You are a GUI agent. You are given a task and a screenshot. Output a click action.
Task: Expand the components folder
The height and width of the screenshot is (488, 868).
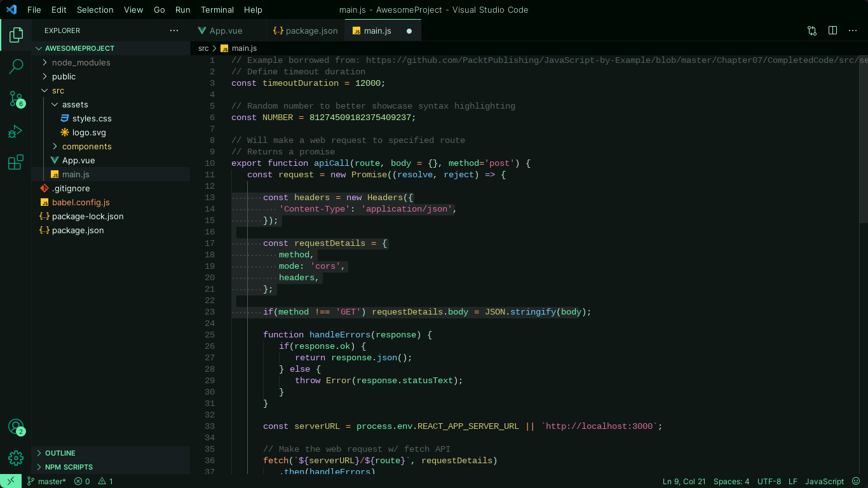coord(111,146)
